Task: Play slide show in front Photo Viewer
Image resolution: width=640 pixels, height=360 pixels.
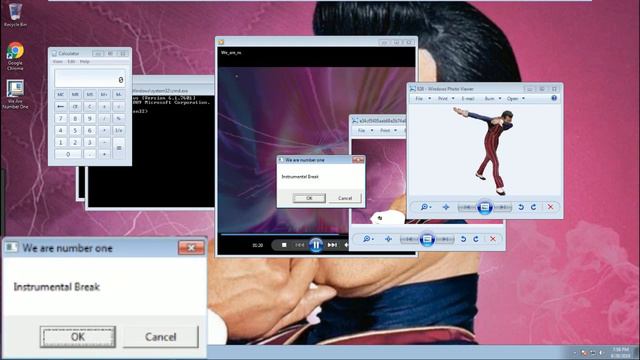Action: 484,207
